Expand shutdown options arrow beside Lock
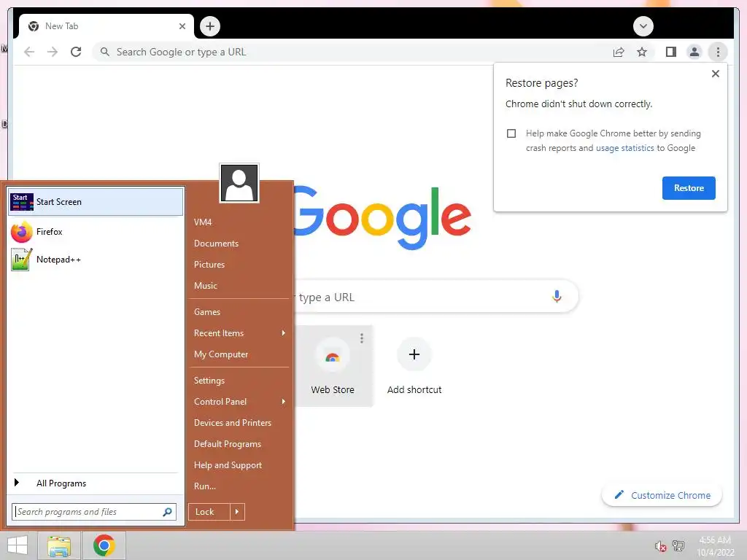This screenshot has height=560, width=747. 237,512
